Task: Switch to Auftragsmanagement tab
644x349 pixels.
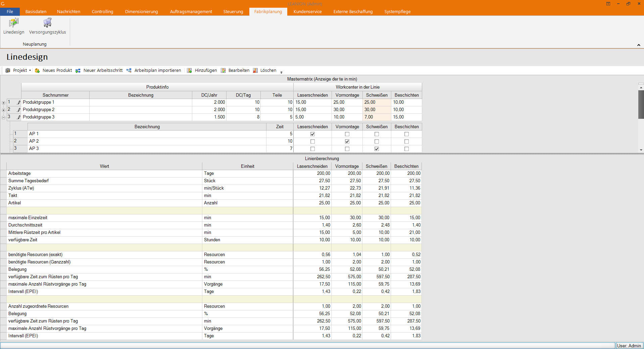Action: 191,12
